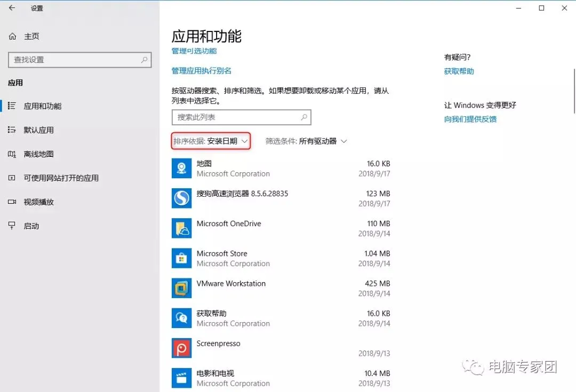Select the home 主页 icon

[12, 36]
